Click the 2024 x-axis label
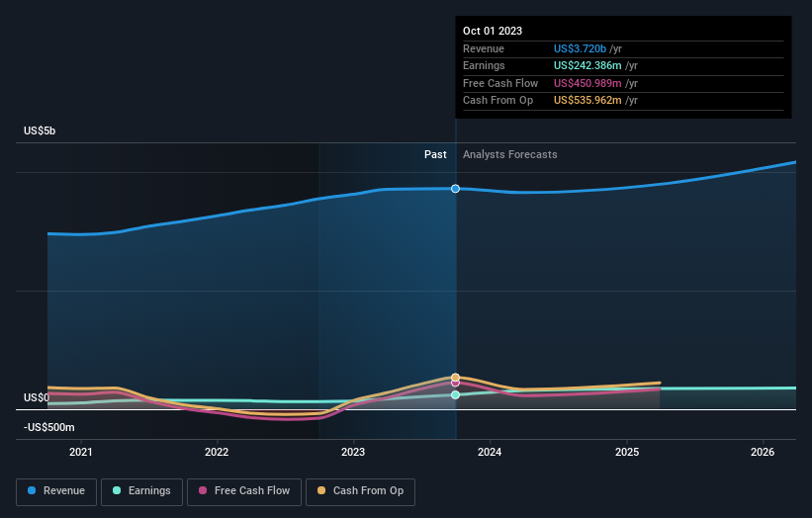Image resolution: width=812 pixels, height=518 pixels. [x=490, y=452]
